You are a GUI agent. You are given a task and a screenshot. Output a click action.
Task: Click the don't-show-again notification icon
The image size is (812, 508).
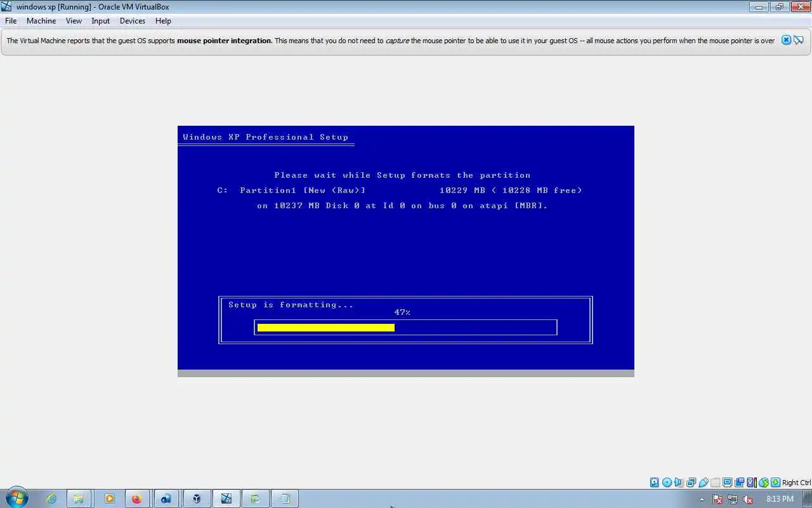799,40
